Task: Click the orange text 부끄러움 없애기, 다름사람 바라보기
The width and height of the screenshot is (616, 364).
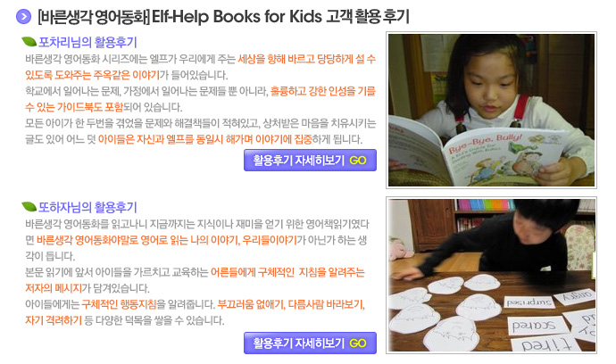Action: [291, 304]
